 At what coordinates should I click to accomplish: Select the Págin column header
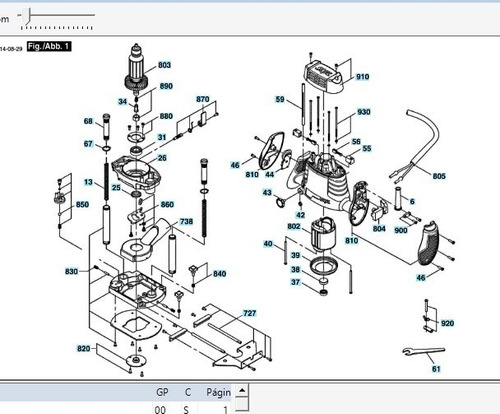pos(218,392)
